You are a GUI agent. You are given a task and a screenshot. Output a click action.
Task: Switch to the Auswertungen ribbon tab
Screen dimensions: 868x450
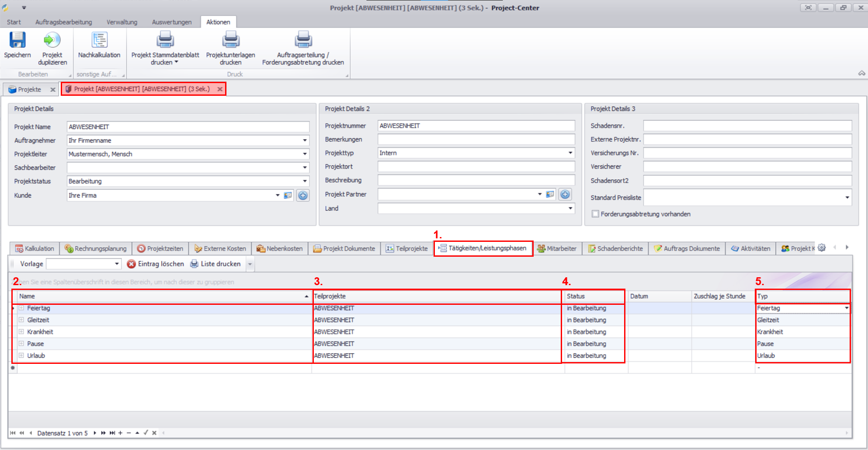[x=171, y=22]
